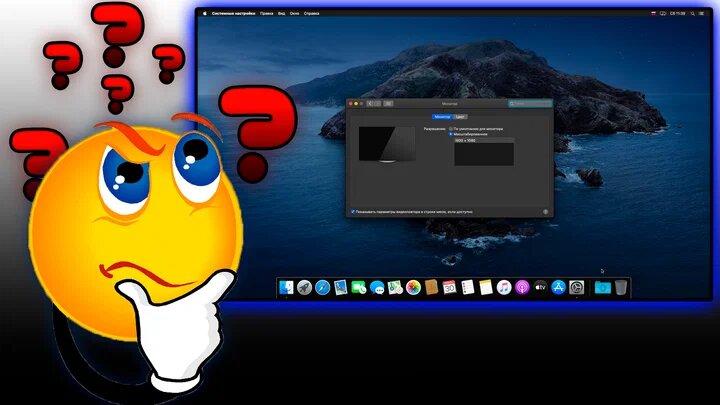Open App Store in the Dock

pos(558,288)
